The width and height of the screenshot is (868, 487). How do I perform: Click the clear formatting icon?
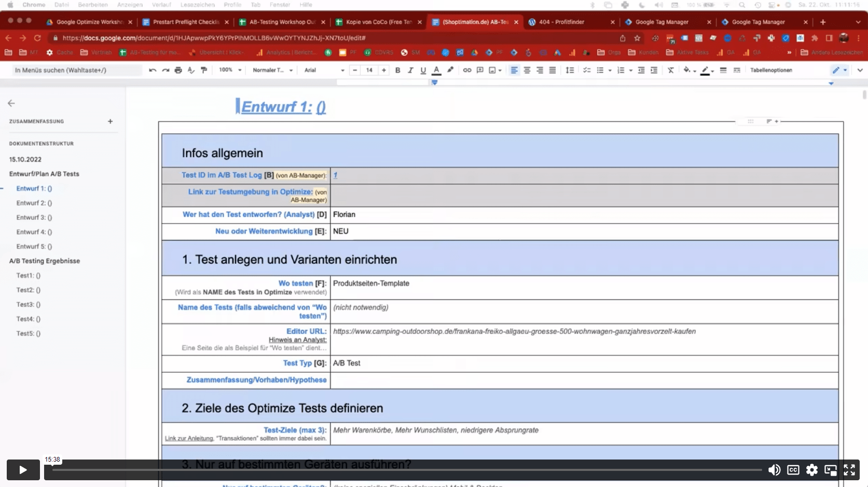coord(670,70)
